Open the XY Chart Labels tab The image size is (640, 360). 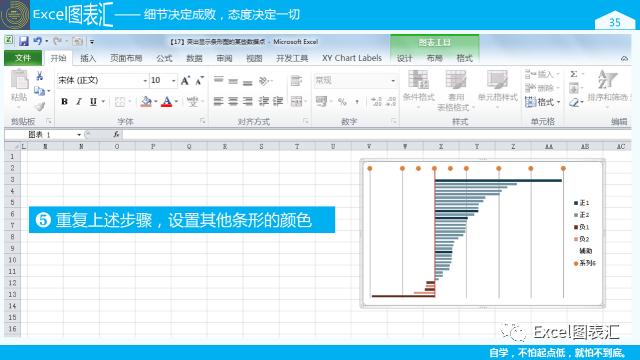(x=352, y=58)
